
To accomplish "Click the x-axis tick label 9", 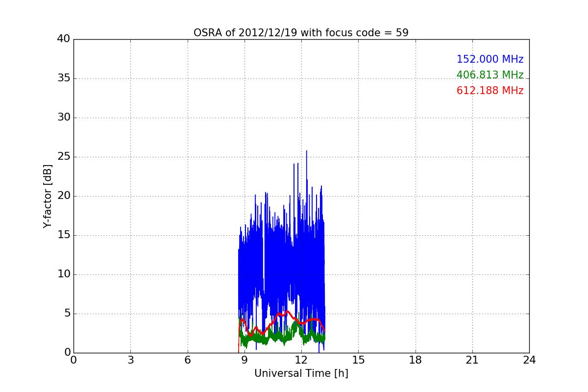I will 245,360.
